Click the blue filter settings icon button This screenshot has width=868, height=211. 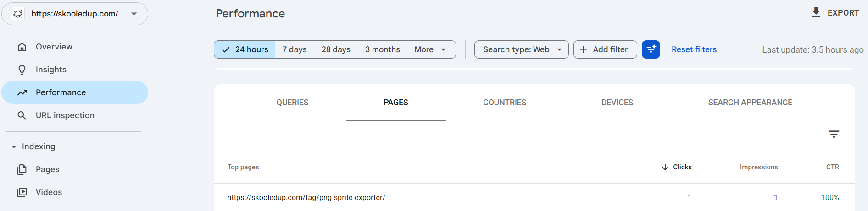(x=651, y=49)
